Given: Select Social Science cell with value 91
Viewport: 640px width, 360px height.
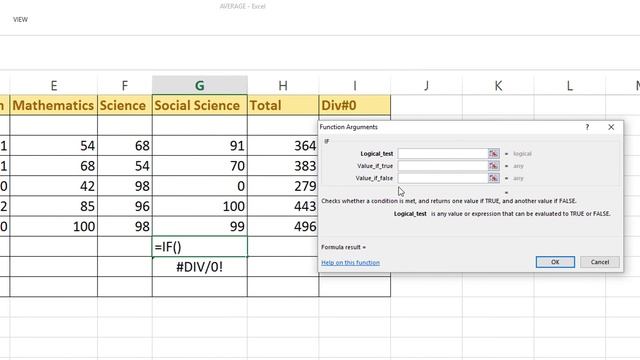Looking at the screenshot, I should pos(200,146).
